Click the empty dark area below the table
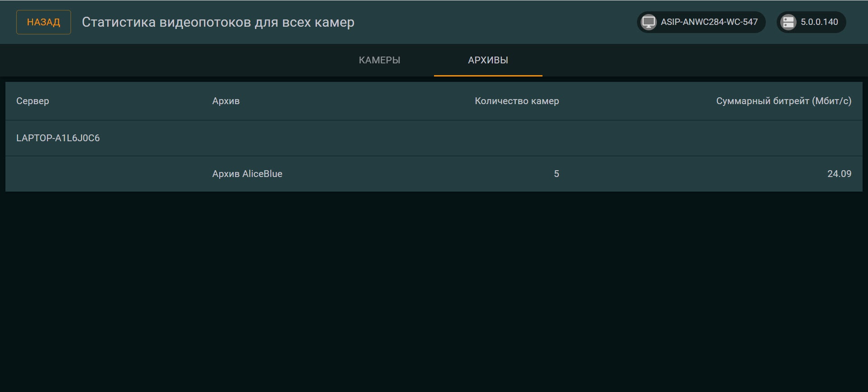The width and height of the screenshot is (868, 392). click(434, 290)
